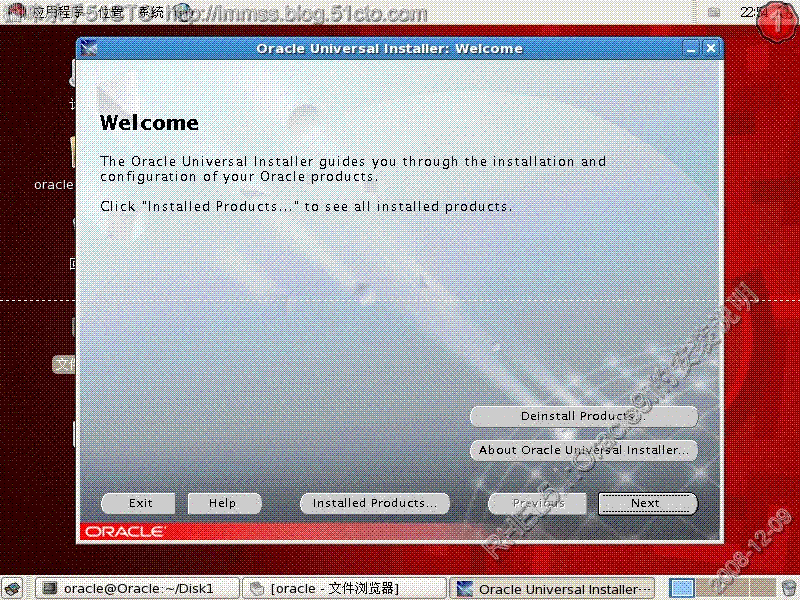Open the 位置 places menu

110,12
